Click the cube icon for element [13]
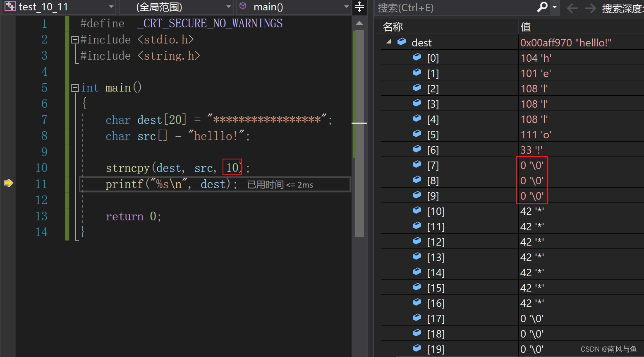This screenshot has height=357, width=644. tap(417, 256)
